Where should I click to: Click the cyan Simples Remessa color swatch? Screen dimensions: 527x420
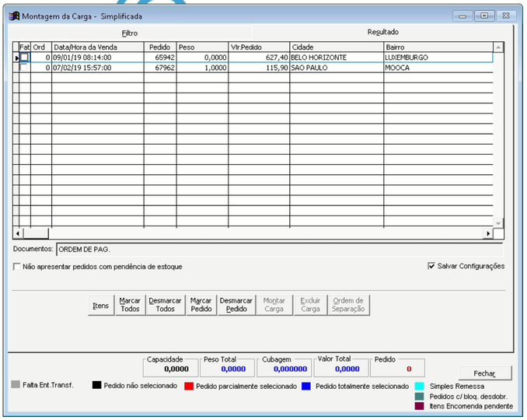tap(419, 386)
